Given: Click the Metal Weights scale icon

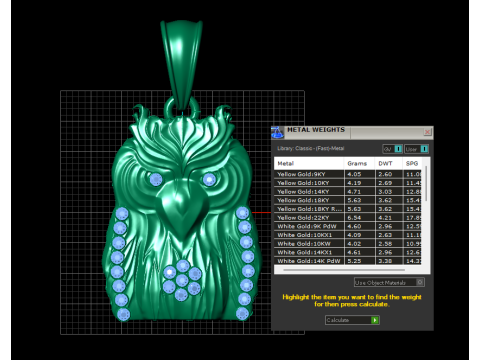Looking at the screenshot, I should coord(277,132).
